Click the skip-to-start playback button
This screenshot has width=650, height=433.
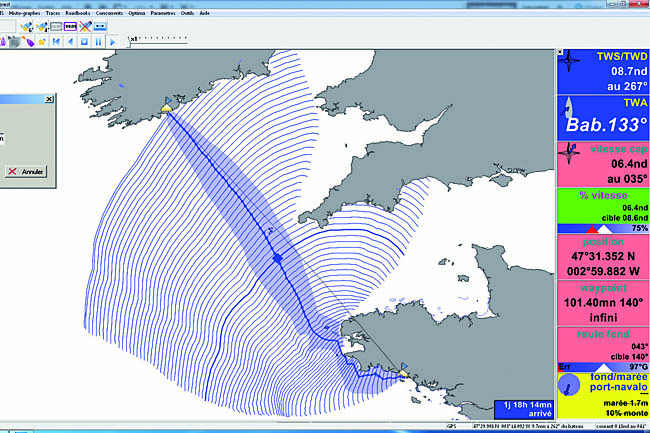(x=56, y=42)
